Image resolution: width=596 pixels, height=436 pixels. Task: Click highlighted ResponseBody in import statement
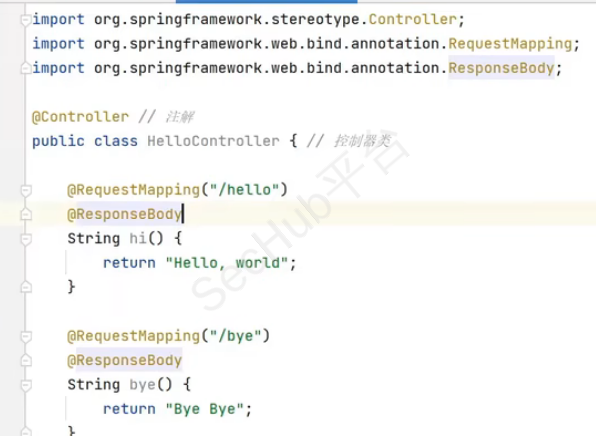501,68
